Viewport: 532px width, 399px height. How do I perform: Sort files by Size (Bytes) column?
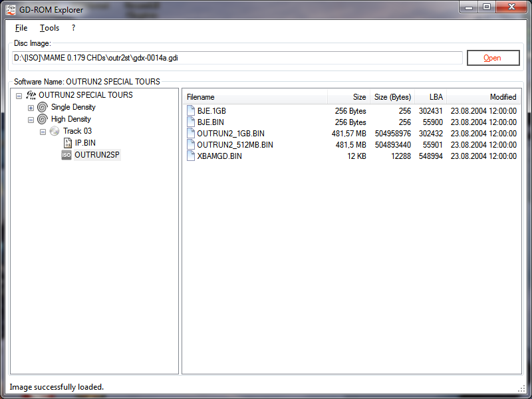[x=392, y=97]
